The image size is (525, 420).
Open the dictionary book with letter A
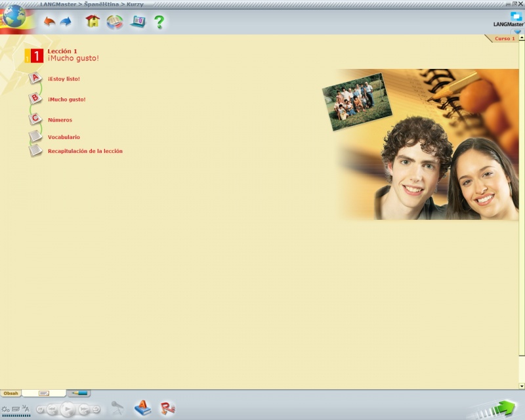(142, 408)
